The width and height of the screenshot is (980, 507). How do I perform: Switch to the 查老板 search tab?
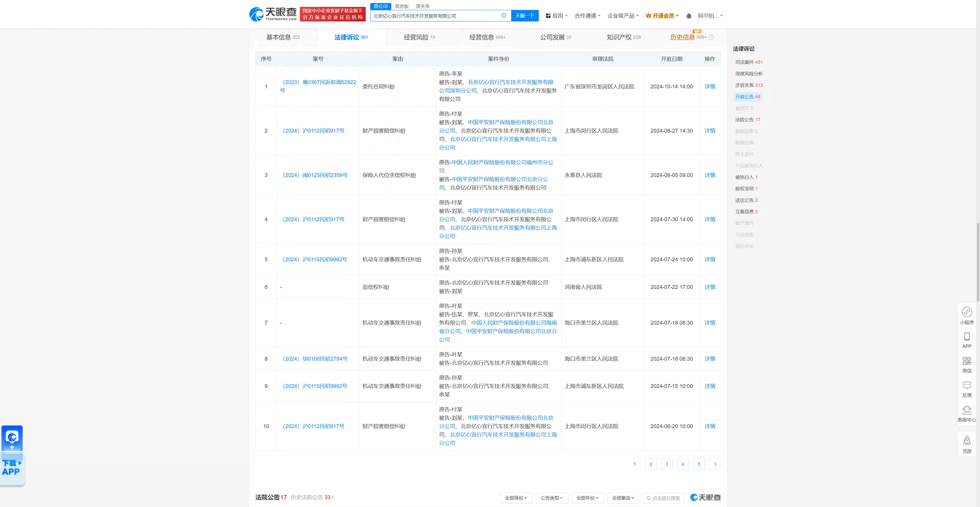click(401, 6)
